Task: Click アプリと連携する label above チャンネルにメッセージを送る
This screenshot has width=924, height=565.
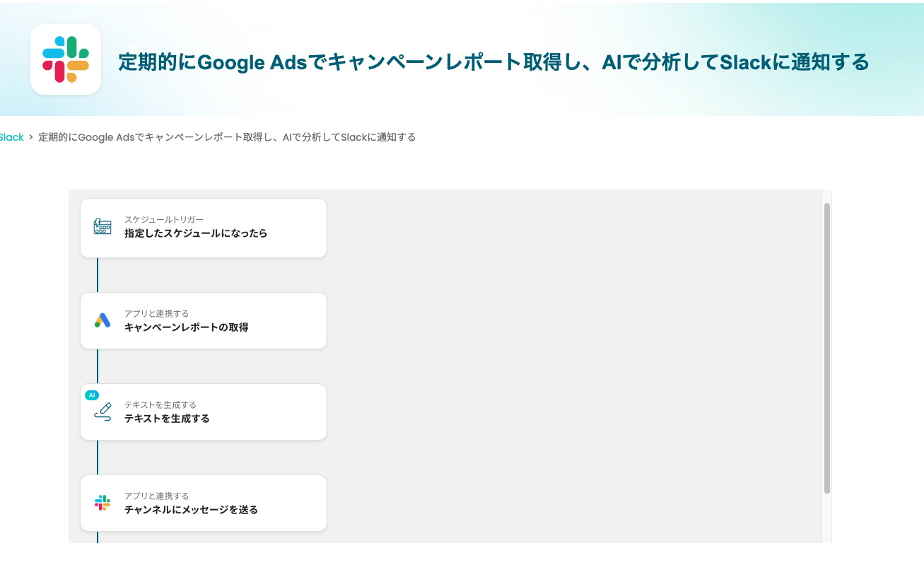Action: click(x=156, y=496)
